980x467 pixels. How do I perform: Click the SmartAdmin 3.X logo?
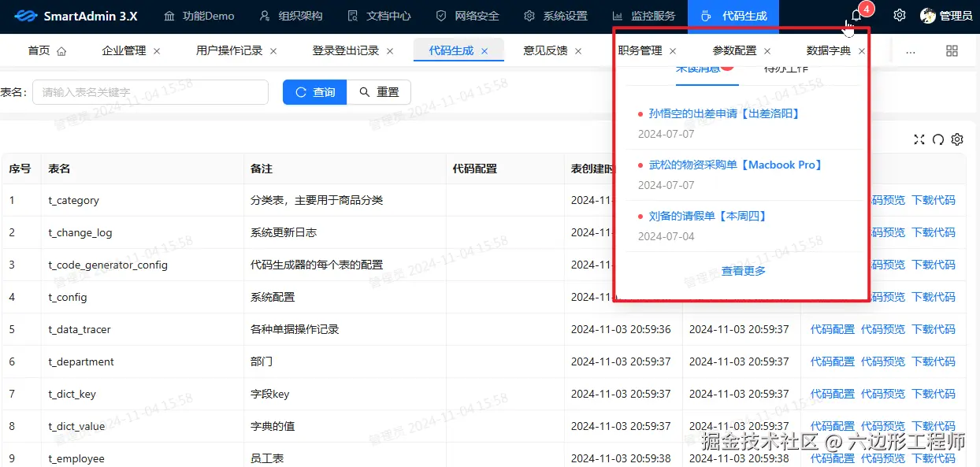(x=76, y=16)
